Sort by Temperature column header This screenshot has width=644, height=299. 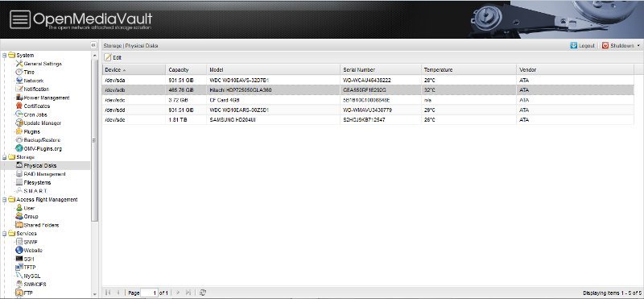(469, 70)
